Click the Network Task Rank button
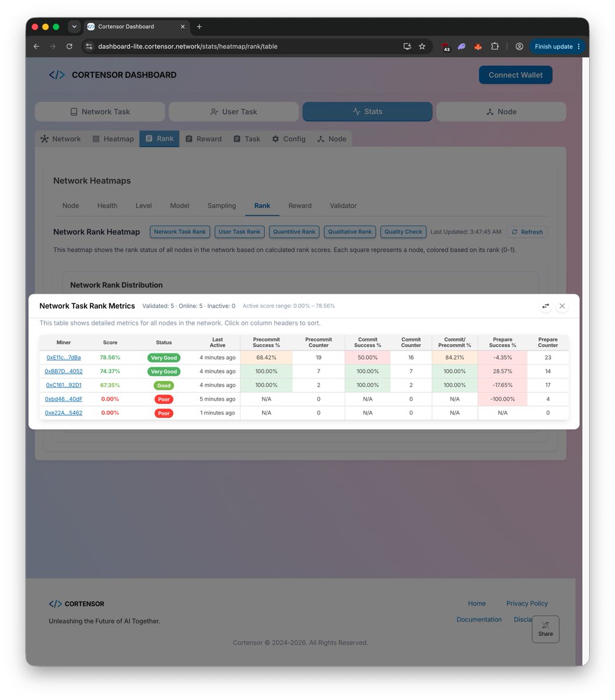This screenshot has width=615, height=700. (x=180, y=232)
